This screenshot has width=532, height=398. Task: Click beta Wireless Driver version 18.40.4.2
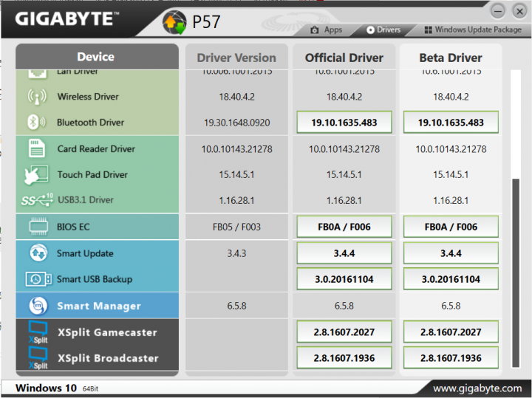point(451,97)
